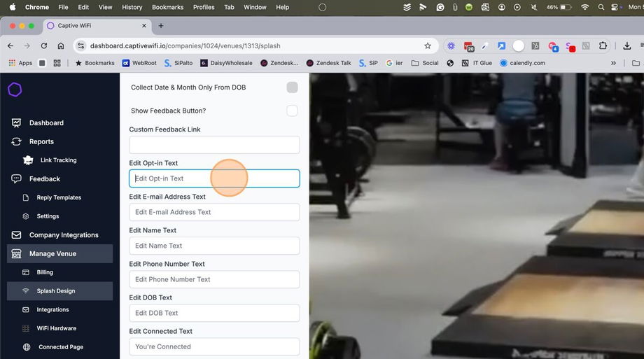
Task: Focus the Edit E-mail Address Text field
Action: (214, 212)
